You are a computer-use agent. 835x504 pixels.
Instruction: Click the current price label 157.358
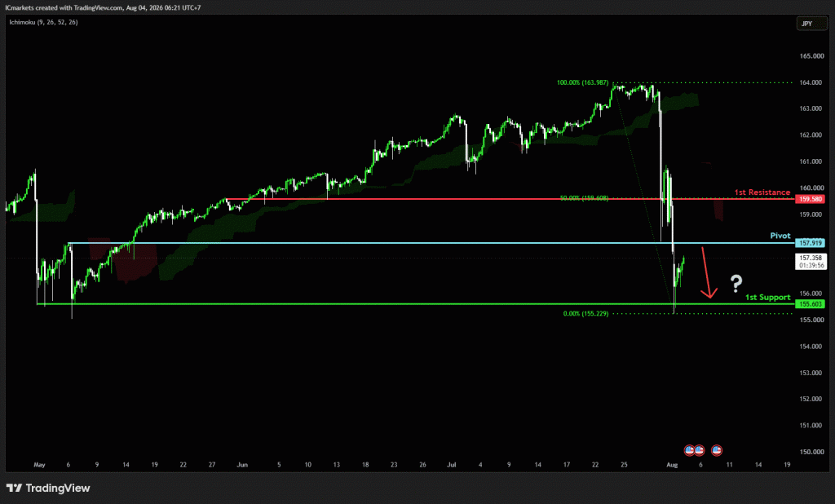[x=811, y=258]
